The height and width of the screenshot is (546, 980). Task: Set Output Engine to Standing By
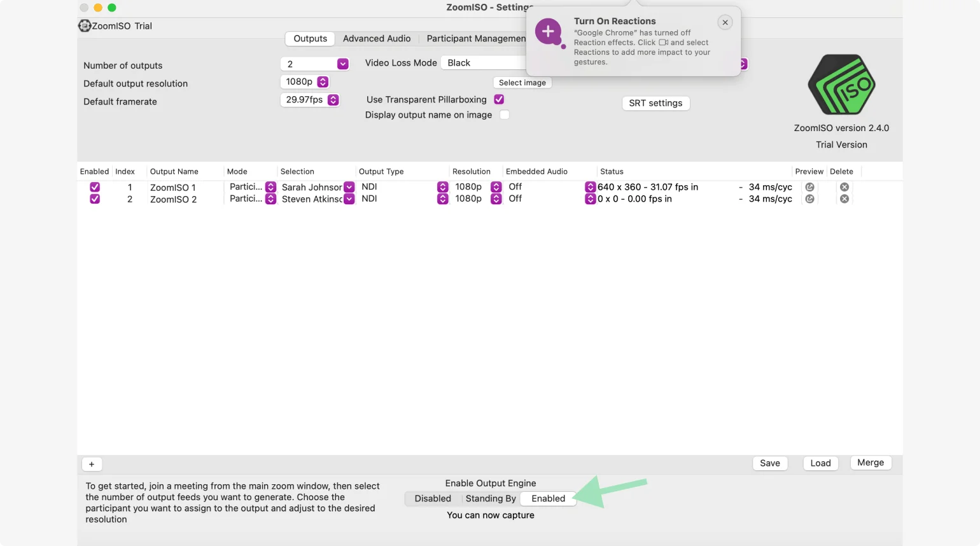pyautogui.click(x=491, y=498)
